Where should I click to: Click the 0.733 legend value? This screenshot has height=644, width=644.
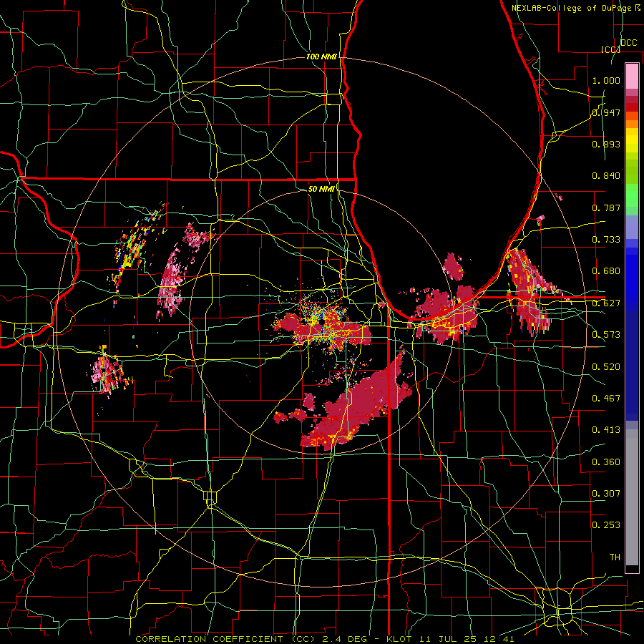coord(606,240)
